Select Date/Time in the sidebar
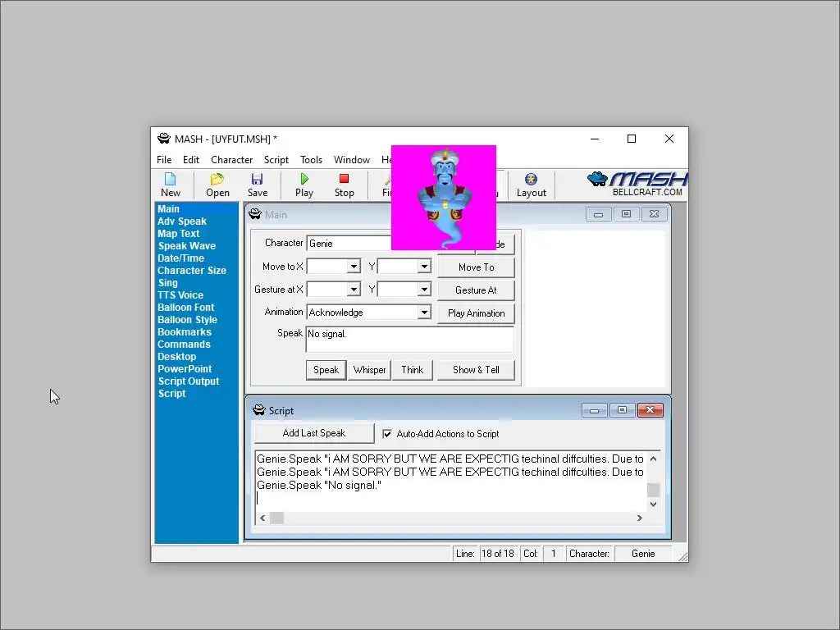The height and width of the screenshot is (630, 840). pyautogui.click(x=180, y=258)
